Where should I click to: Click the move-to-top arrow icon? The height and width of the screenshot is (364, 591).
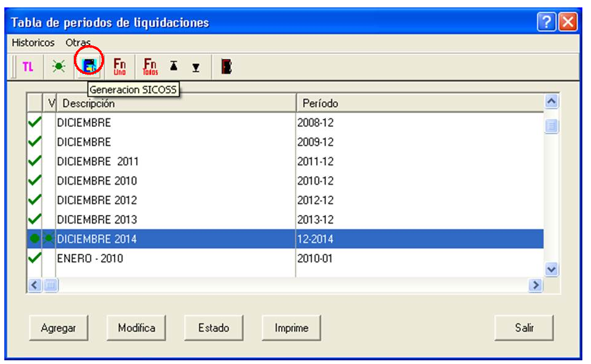pyautogui.click(x=173, y=66)
